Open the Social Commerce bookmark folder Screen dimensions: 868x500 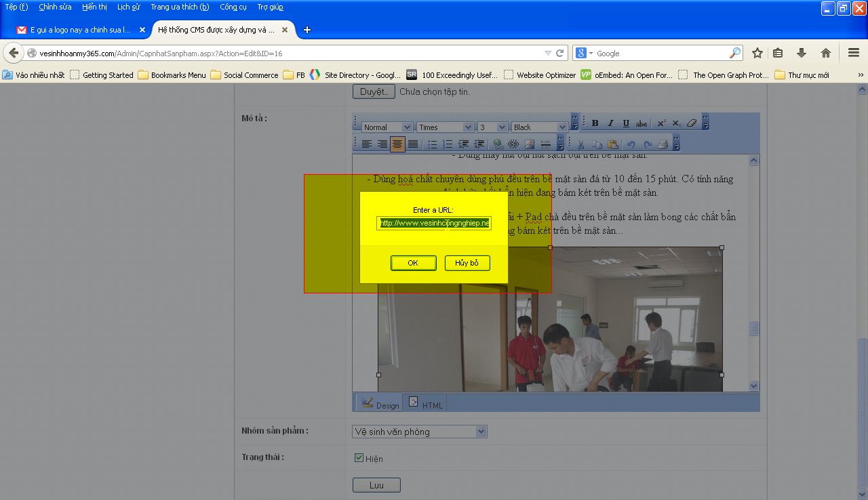[x=244, y=75]
